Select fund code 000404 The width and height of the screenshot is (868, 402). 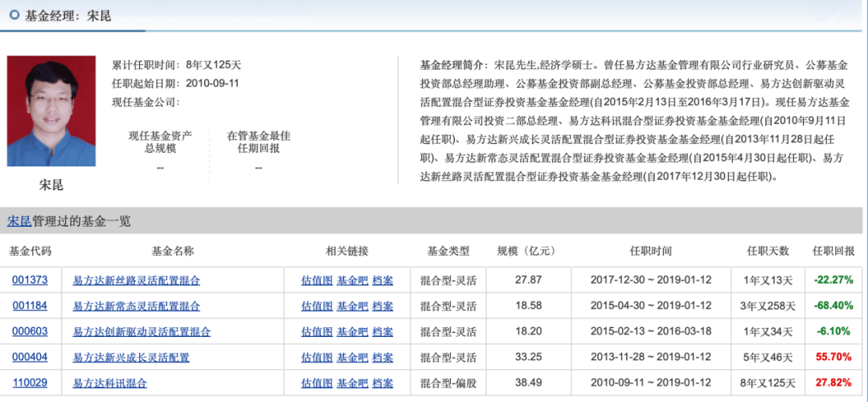pyautogui.click(x=29, y=357)
